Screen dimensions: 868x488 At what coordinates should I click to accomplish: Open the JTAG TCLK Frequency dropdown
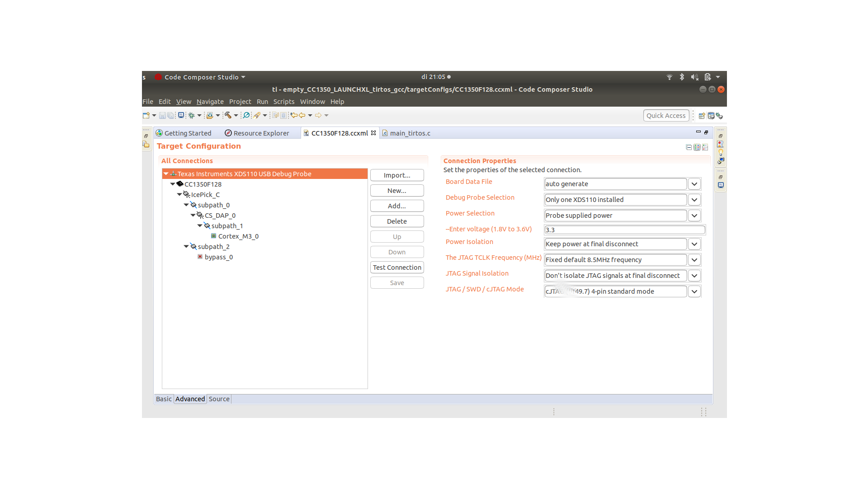pos(694,260)
